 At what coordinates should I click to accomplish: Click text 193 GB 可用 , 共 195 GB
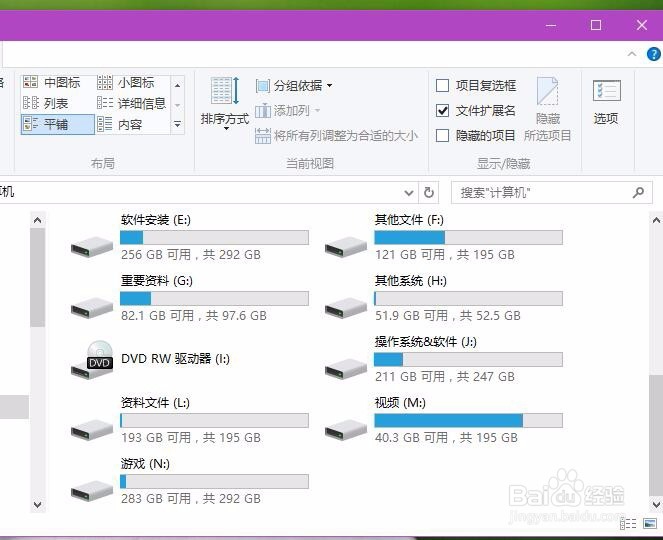pyautogui.click(x=191, y=437)
